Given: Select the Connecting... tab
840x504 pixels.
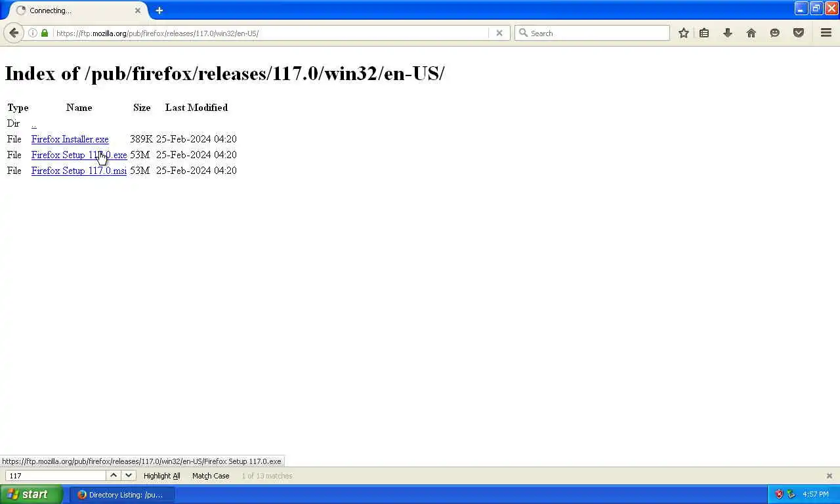Looking at the screenshot, I should coord(78,10).
